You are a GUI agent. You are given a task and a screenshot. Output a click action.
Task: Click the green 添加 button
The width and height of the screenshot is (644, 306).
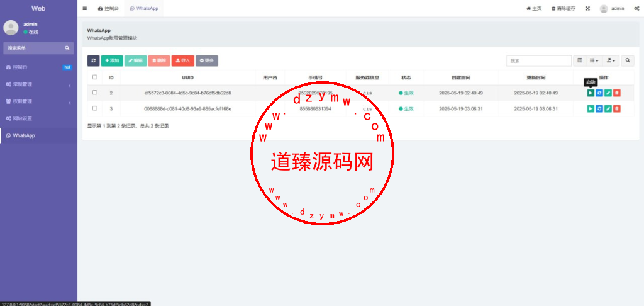tap(112, 60)
